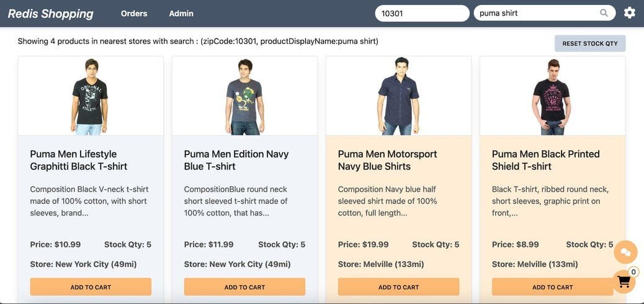The width and height of the screenshot is (644, 304).
Task: Open the Edition Navy Blue T-shirt image
Action: point(244,96)
